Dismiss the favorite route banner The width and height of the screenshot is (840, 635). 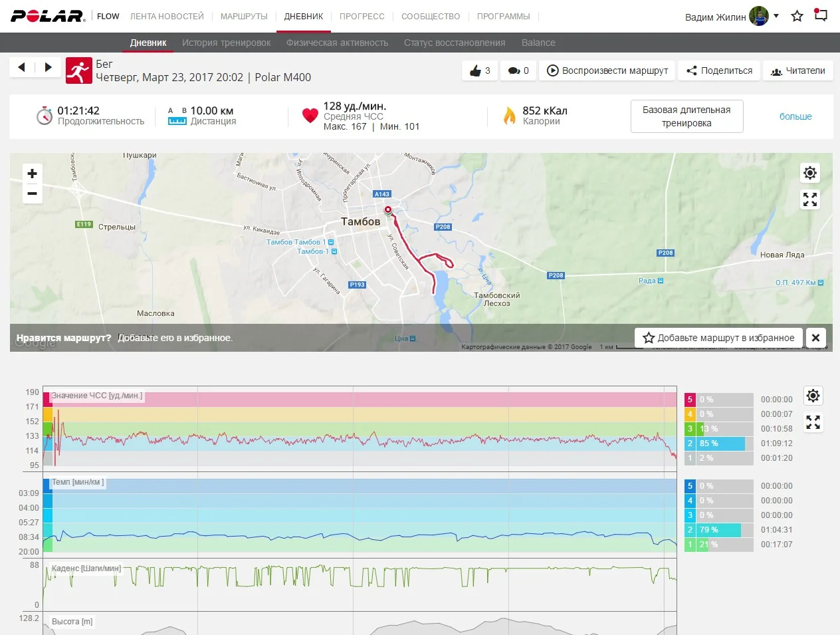point(815,338)
